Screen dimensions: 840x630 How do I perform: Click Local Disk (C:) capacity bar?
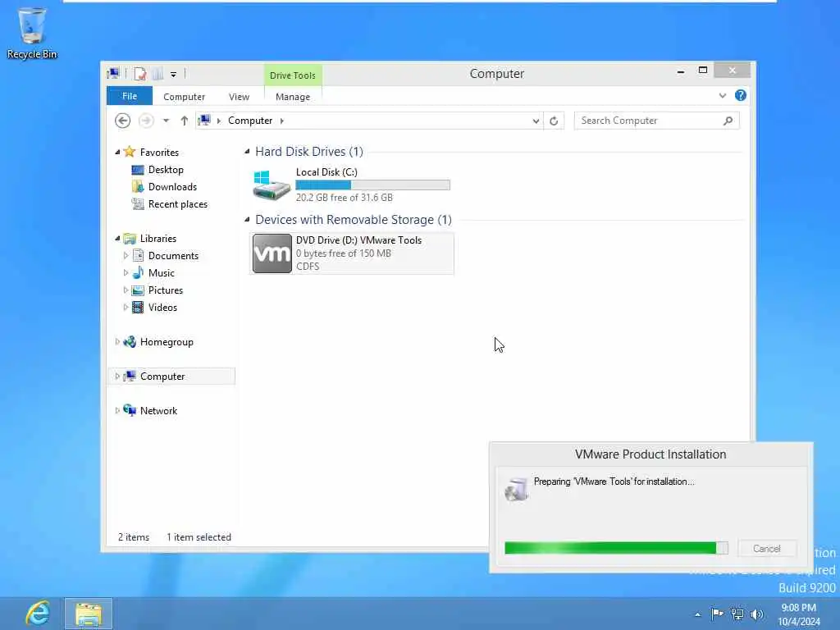coord(373,185)
